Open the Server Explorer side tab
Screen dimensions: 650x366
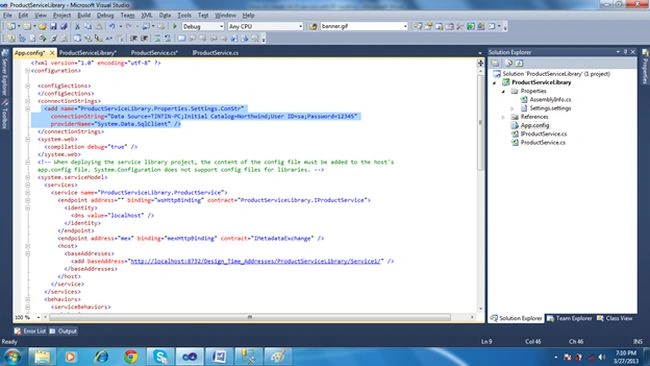tap(5, 73)
